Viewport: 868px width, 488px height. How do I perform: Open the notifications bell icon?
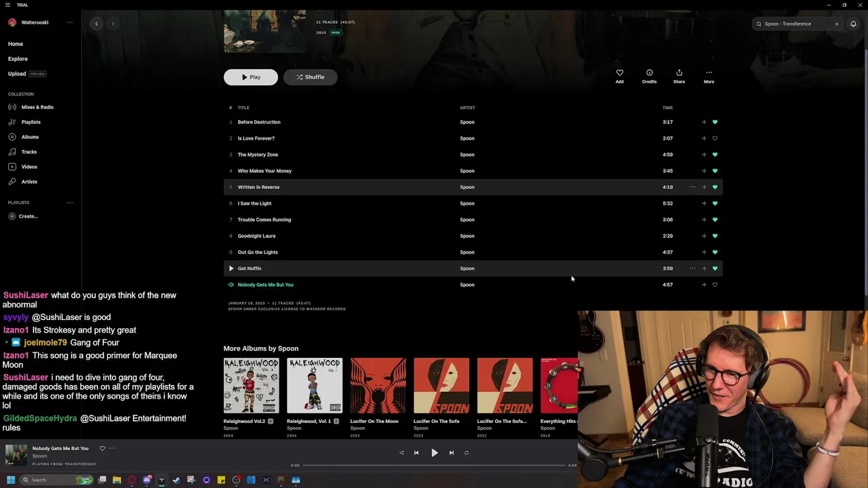853,24
